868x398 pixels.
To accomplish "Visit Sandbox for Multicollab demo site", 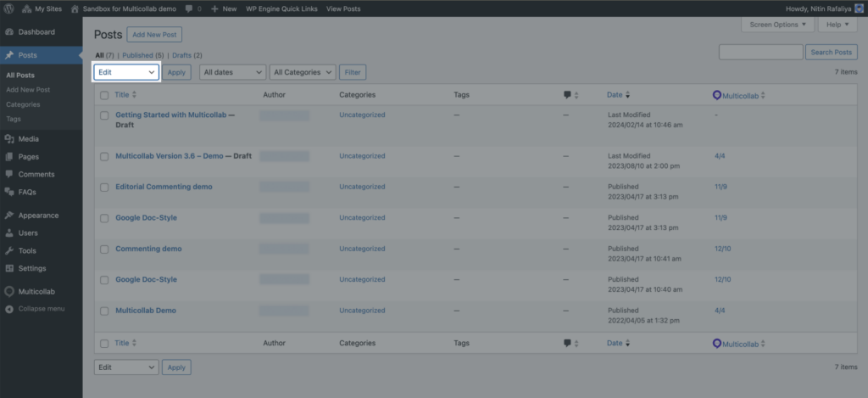I will [x=124, y=8].
